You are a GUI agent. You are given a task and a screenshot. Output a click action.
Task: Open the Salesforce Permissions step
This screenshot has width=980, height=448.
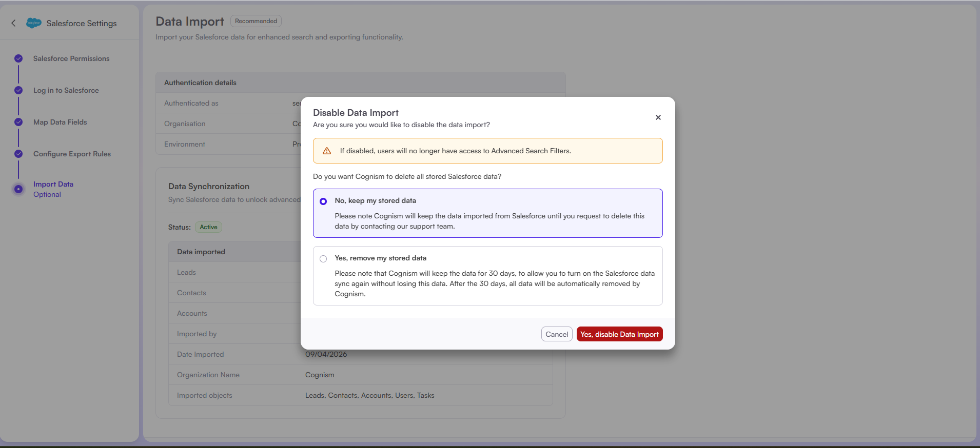click(71, 58)
